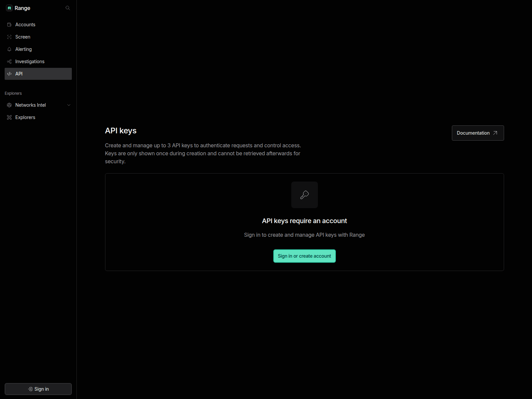Screen dimensions: 532x399
Task: Click the Networks Intel label
Action: click(x=31, y=105)
